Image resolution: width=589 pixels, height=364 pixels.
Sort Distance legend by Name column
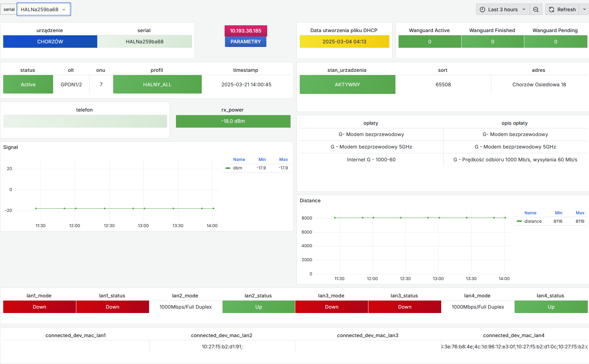[530, 213]
